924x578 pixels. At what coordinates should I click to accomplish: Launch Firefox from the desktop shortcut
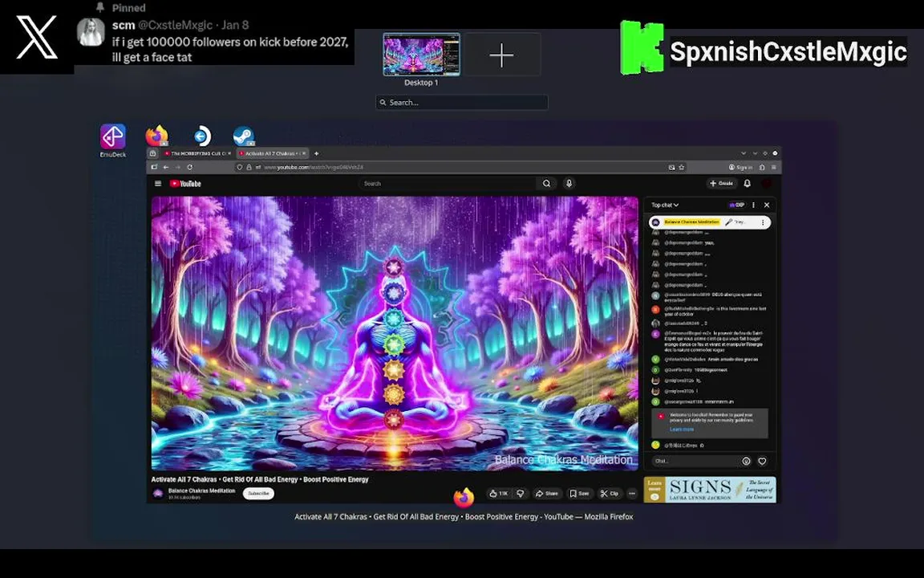pyautogui.click(x=156, y=136)
